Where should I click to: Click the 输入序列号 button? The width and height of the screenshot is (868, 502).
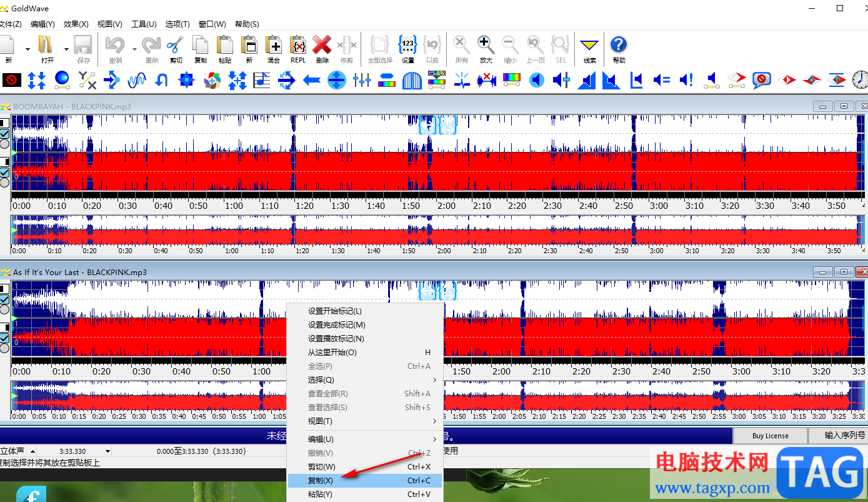[839, 436]
